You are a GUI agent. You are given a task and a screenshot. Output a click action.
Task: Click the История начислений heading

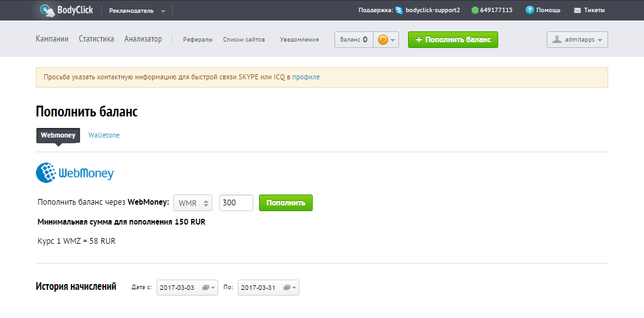coord(76,287)
